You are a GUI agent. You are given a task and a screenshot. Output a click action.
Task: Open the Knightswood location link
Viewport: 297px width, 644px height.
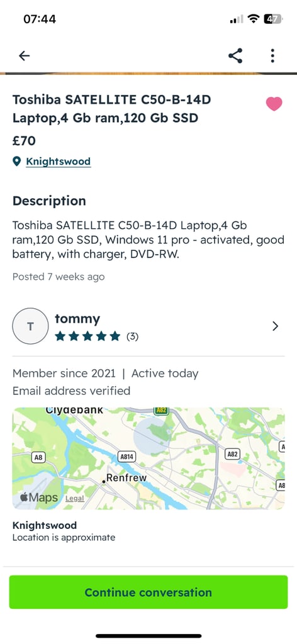(59, 162)
